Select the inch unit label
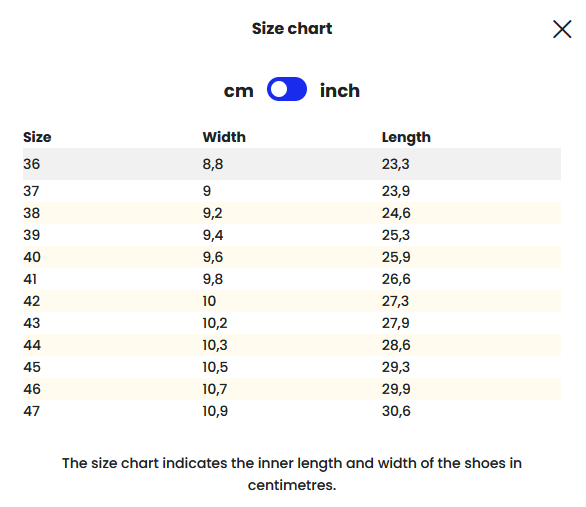 (x=339, y=91)
